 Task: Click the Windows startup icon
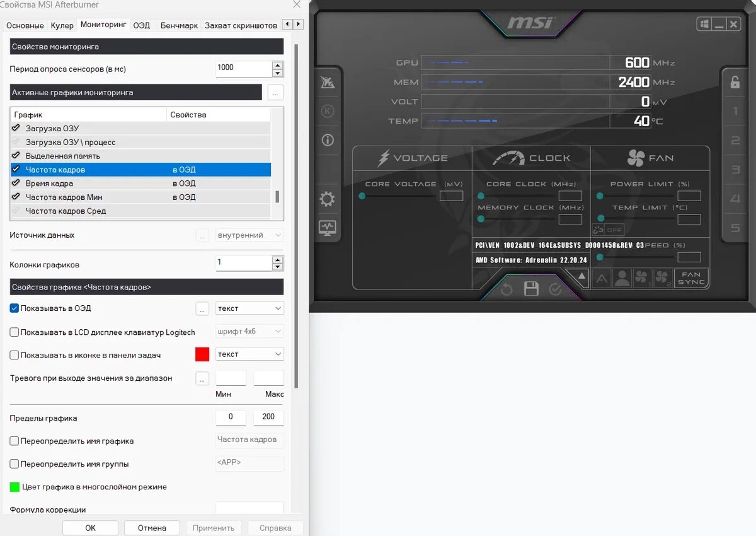coord(704,24)
